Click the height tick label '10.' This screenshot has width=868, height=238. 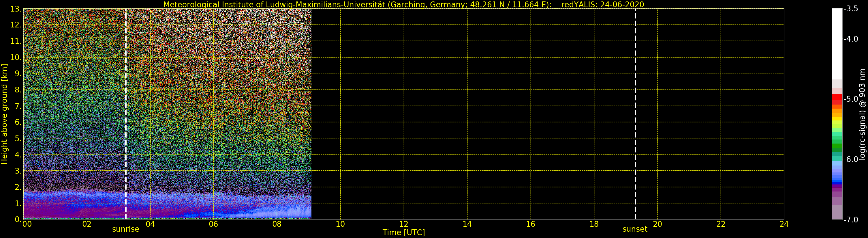tap(16, 57)
